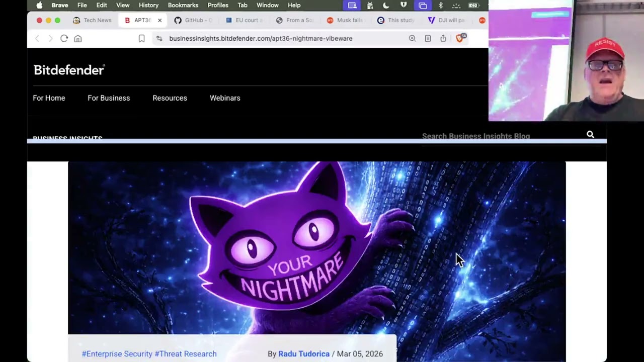644x362 pixels.
Task: Click the Mar 05, 2026 date text
Action: pos(360,354)
